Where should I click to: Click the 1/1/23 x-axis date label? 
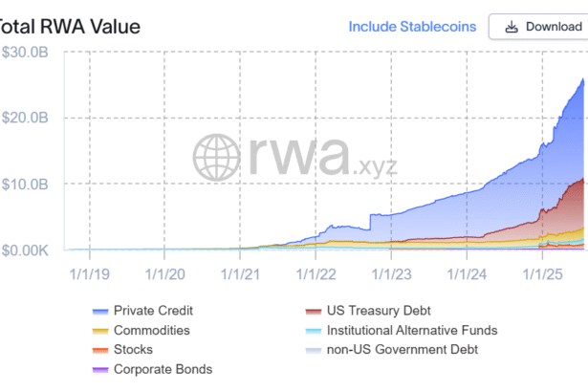[x=391, y=272]
